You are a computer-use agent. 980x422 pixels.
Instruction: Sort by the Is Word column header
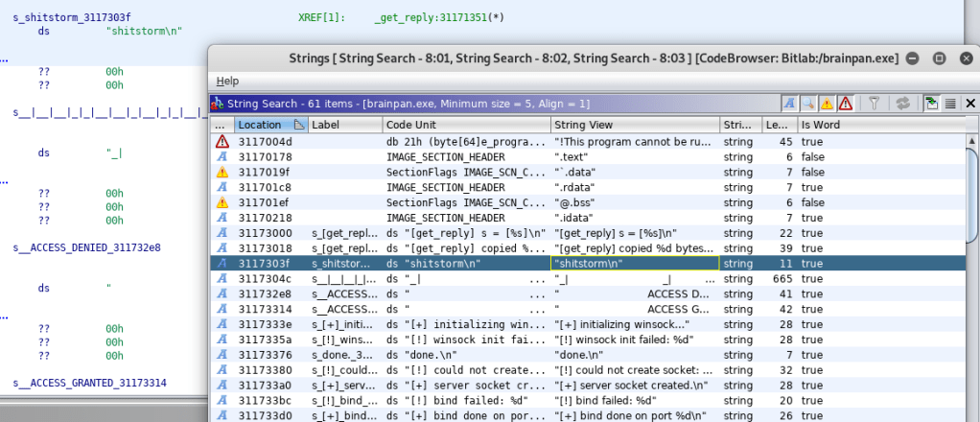820,125
